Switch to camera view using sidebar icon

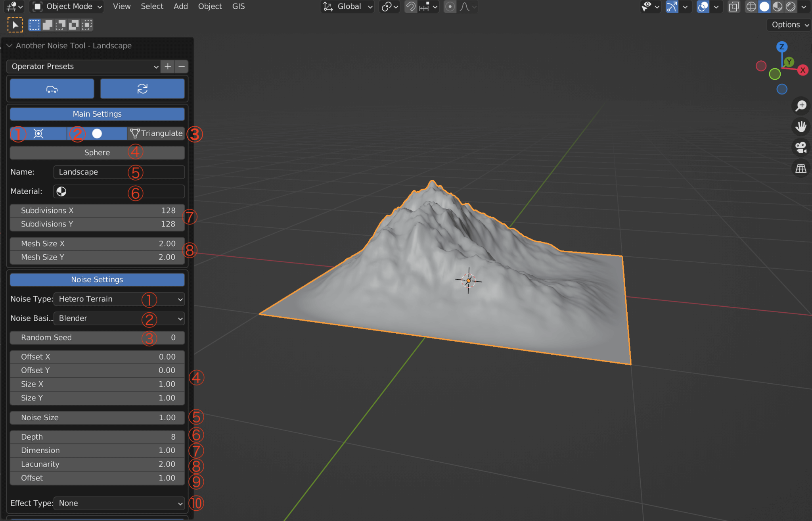[801, 147]
